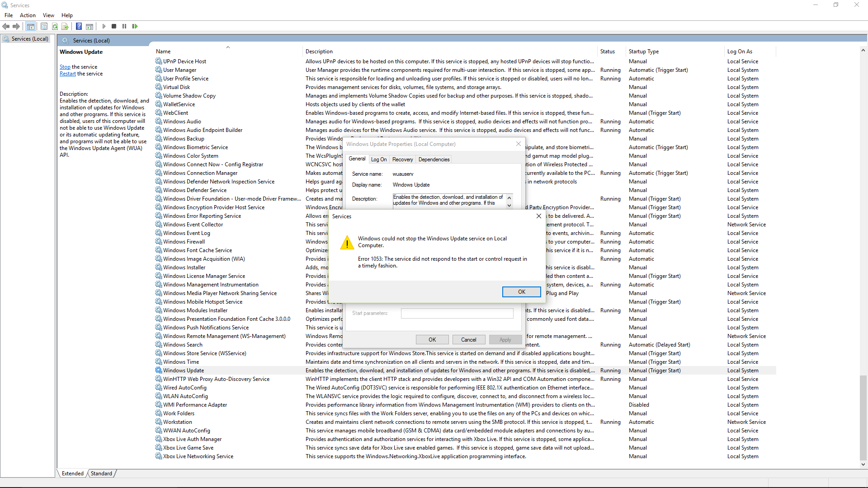Click the Export List toolbar icon
This screenshot has height=488, width=868.
point(65,26)
